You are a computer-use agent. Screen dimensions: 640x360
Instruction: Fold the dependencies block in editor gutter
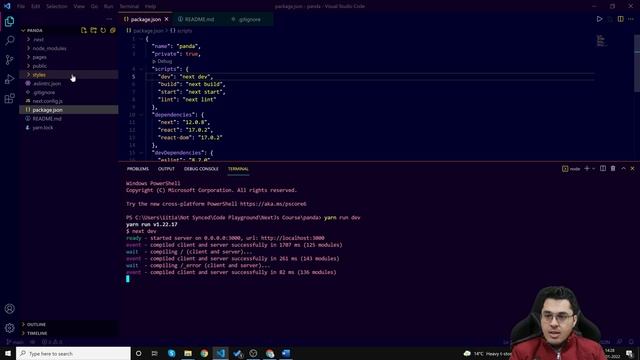tap(142, 115)
